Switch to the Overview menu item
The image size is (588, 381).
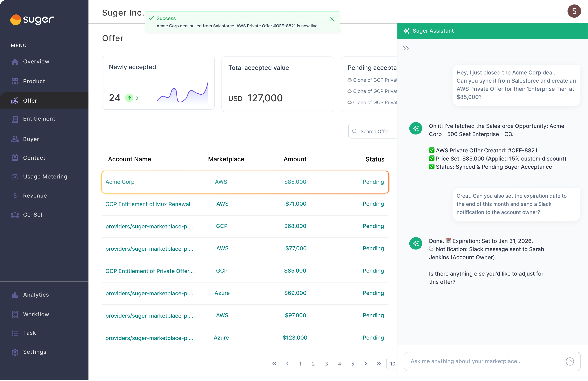[15, 62]
